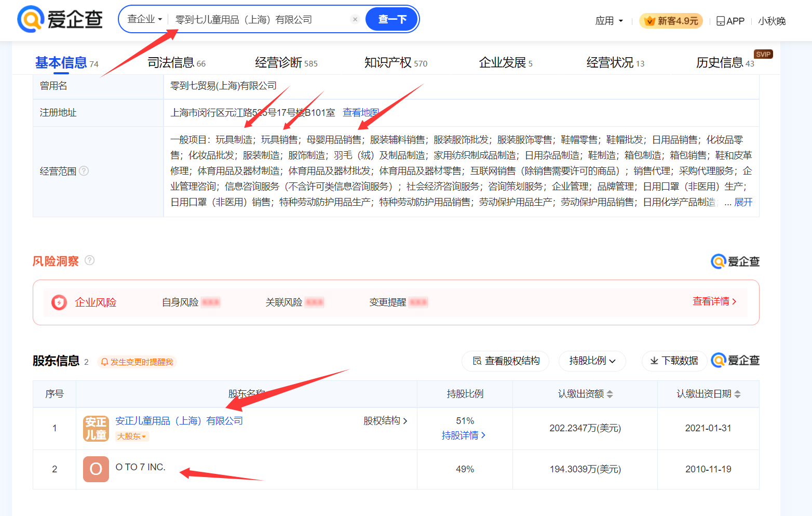Click the 194.3039万(美元) cell
The height and width of the screenshot is (516, 812).
[585, 469]
